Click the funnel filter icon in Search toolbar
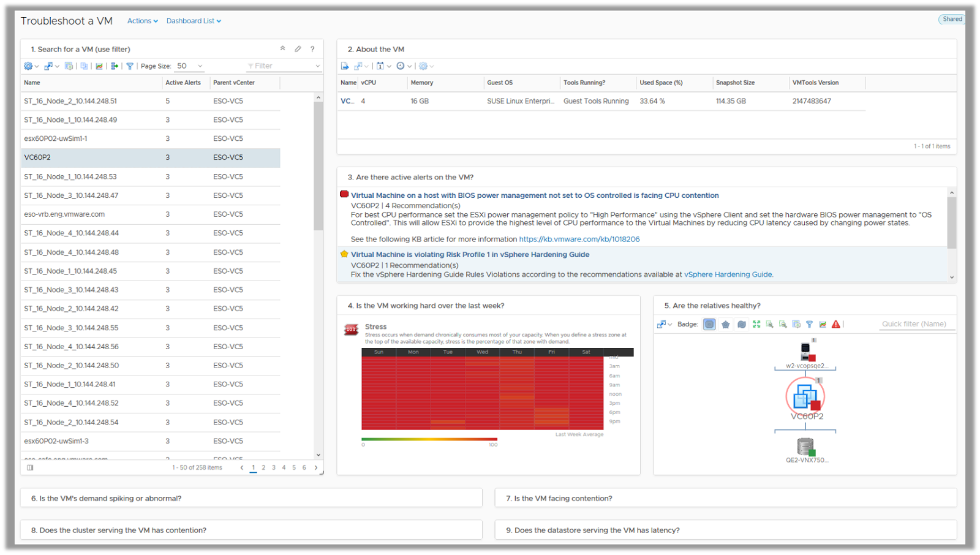This screenshot has width=980, height=555. click(x=130, y=66)
